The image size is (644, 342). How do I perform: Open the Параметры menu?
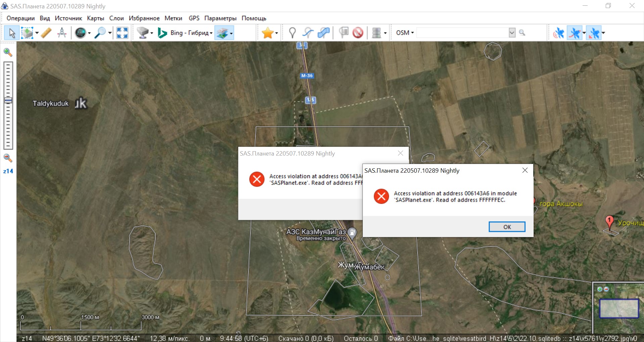point(220,18)
